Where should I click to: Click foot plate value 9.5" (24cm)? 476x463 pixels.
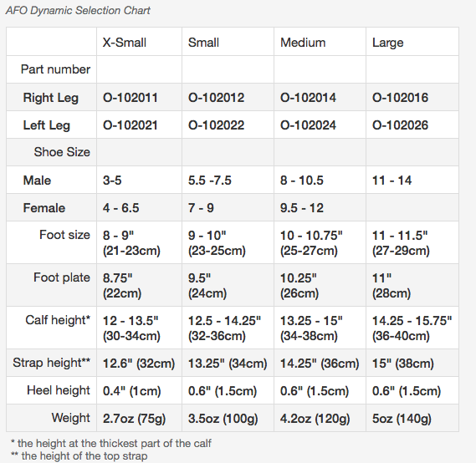[x=207, y=285]
